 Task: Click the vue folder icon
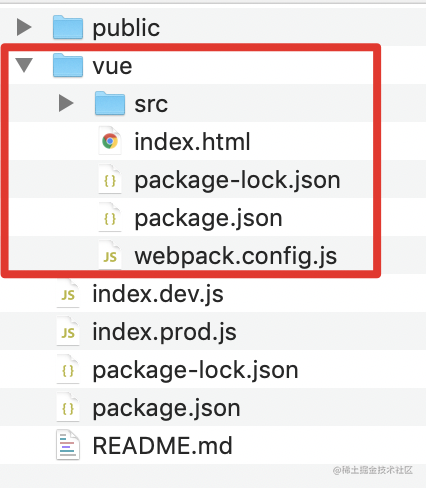[x=68, y=65]
